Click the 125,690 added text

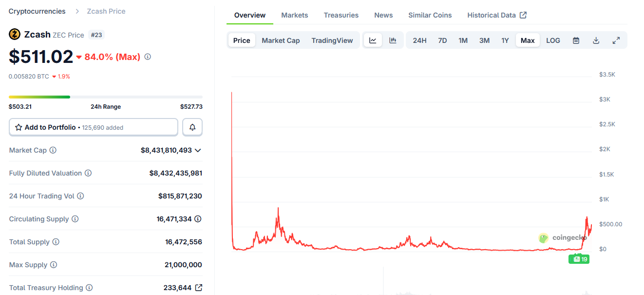[103, 128]
